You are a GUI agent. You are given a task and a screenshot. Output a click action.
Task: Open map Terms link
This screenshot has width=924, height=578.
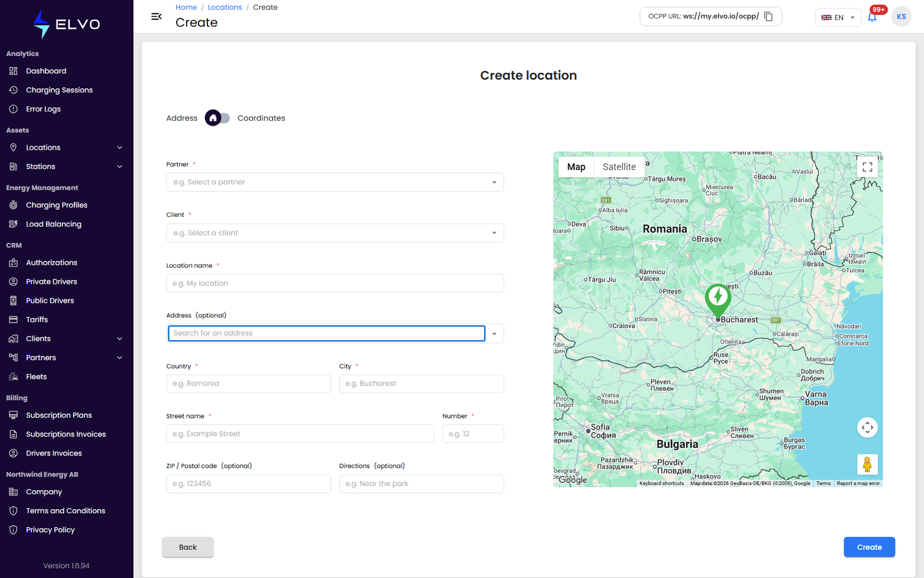[824, 483]
